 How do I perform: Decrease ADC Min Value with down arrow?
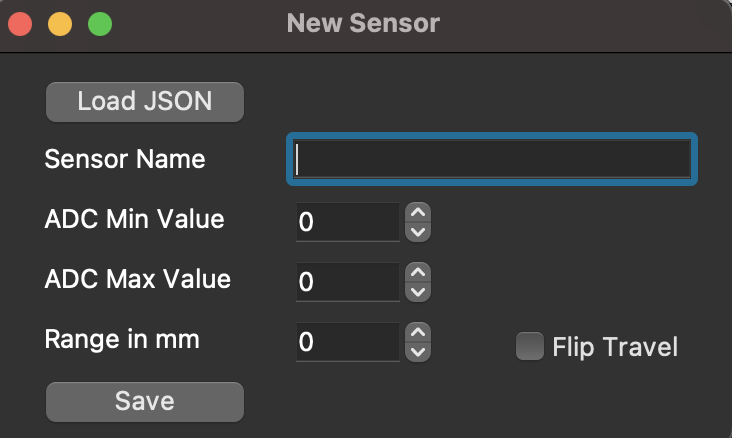pos(419,232)
